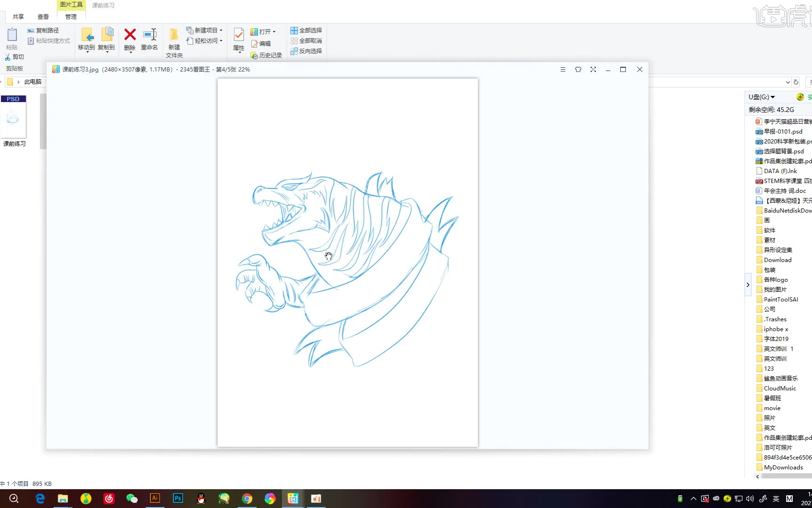Viewport: 812px width, 508px height.
Task: Expand the collapsed side panel arrow
Action: click(748, 285)
